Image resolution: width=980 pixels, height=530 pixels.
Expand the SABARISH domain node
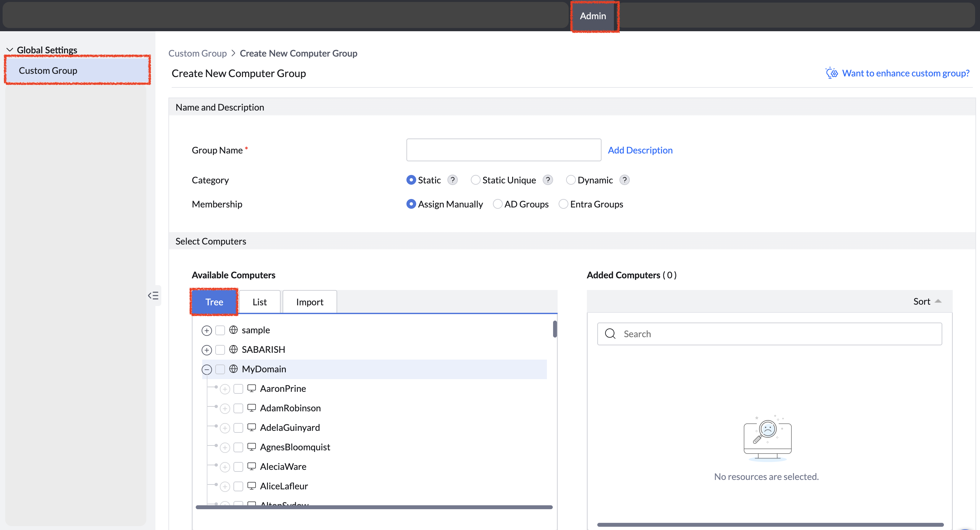[206, 350]
